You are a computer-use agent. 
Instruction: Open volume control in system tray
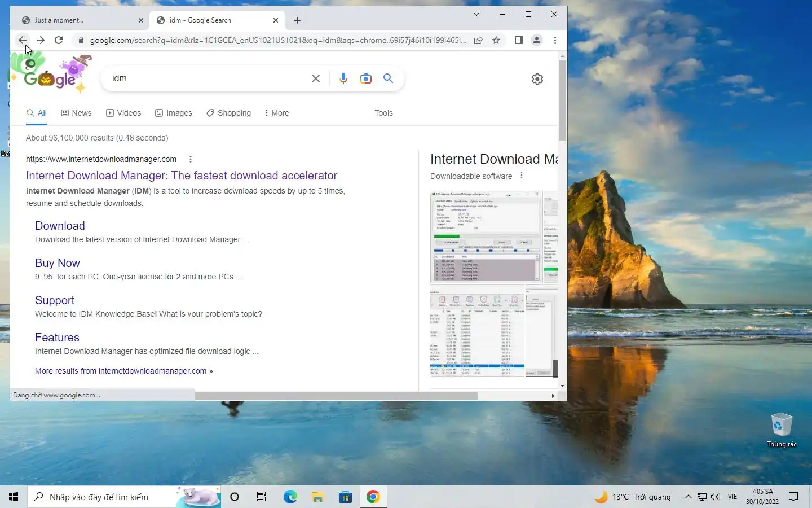point(715,497)
